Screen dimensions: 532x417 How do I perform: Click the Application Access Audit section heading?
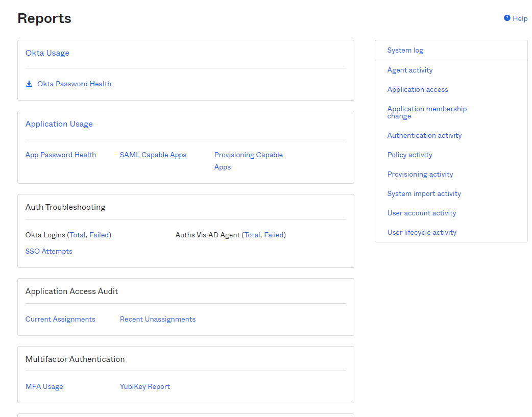pos(71,291)
